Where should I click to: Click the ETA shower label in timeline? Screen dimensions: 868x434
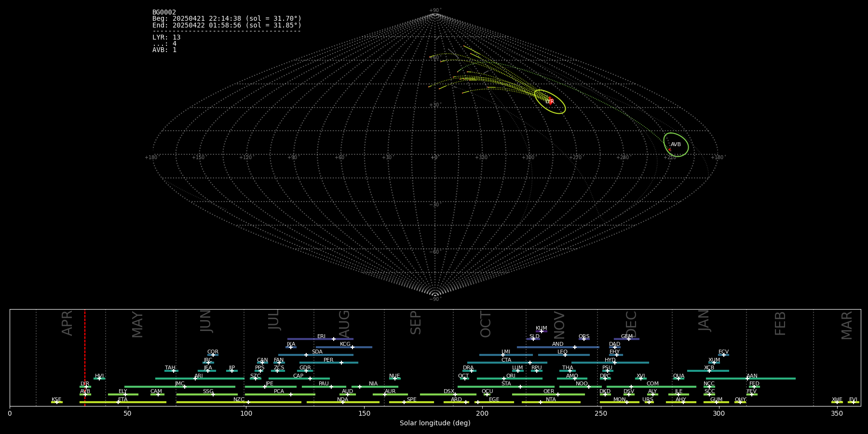tap(123, 400)
